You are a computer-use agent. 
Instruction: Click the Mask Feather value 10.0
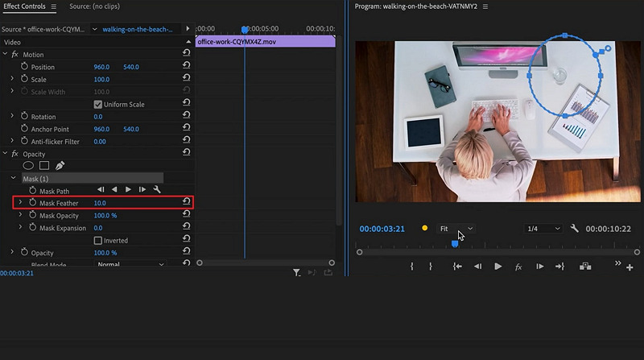pyautogui.click(x=100, y=203)
